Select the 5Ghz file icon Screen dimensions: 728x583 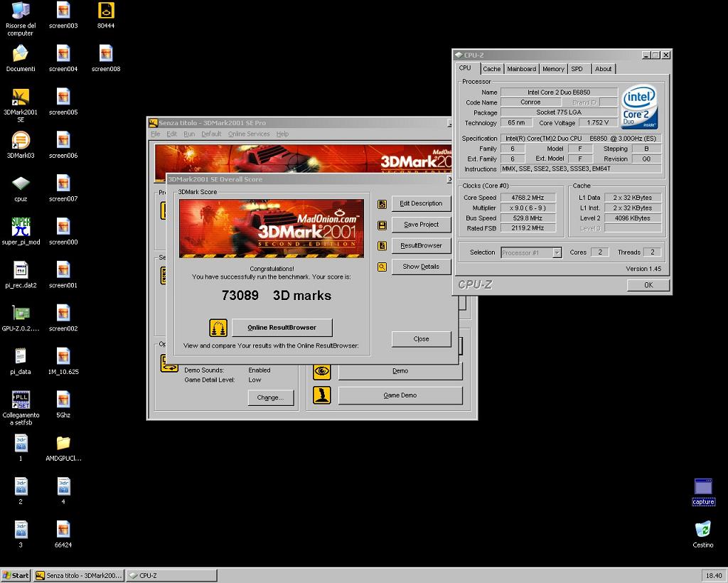coord(63,405)
